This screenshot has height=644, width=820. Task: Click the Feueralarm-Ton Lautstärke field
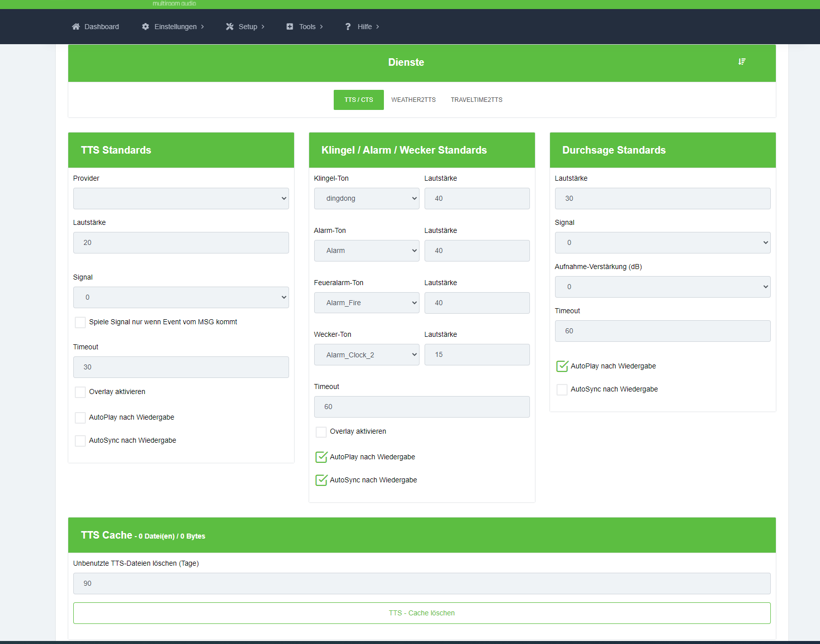[477, 303]
